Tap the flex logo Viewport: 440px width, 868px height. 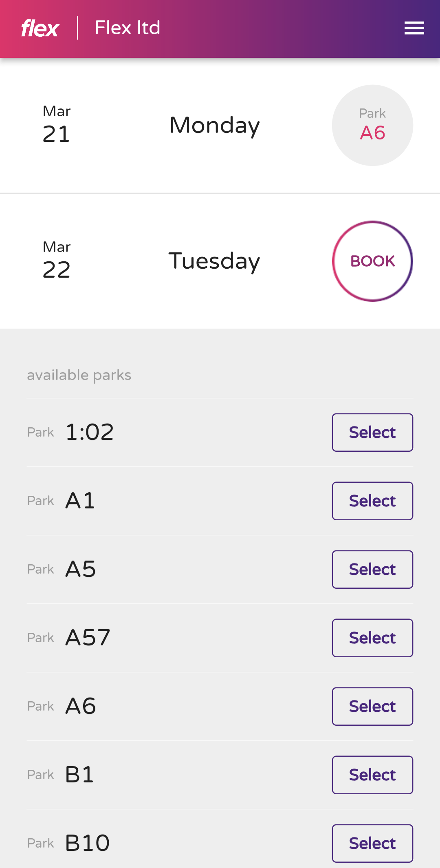40,29
